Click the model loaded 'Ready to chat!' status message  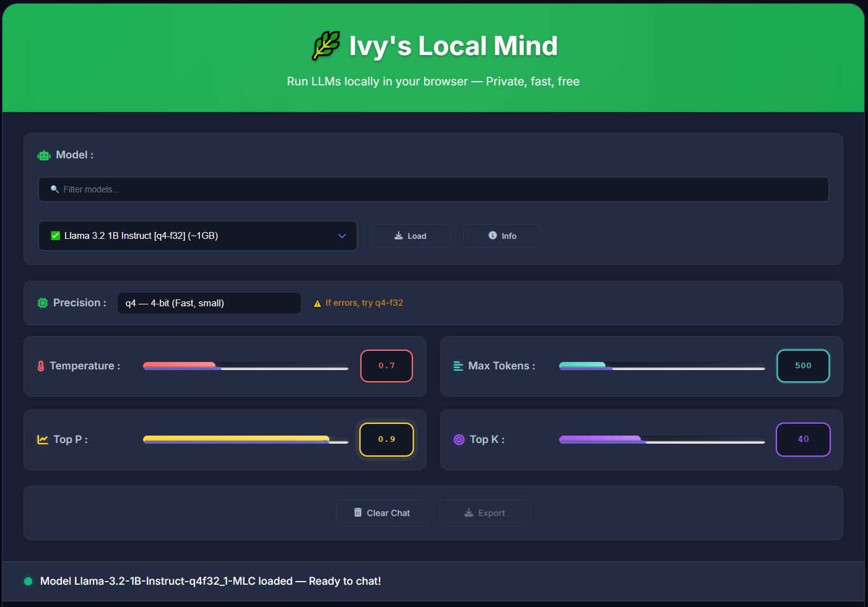pyautogui.click(x=210, y=581)
